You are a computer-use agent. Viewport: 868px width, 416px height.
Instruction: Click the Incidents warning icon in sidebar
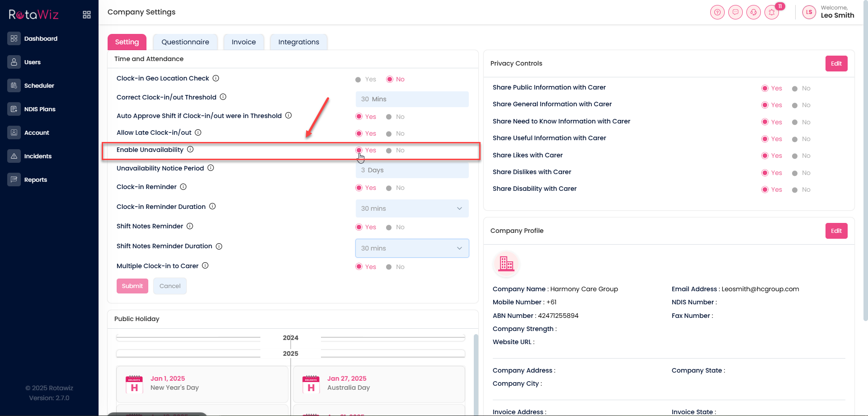14,156
